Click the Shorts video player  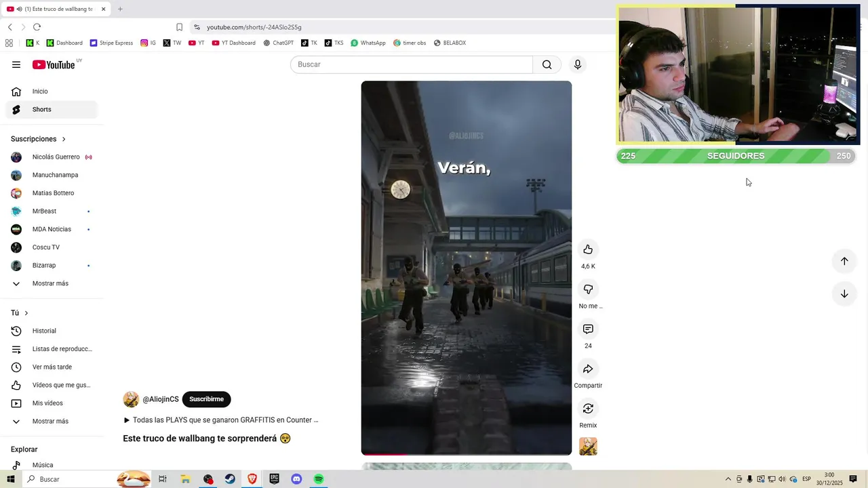tap(467, 268)
